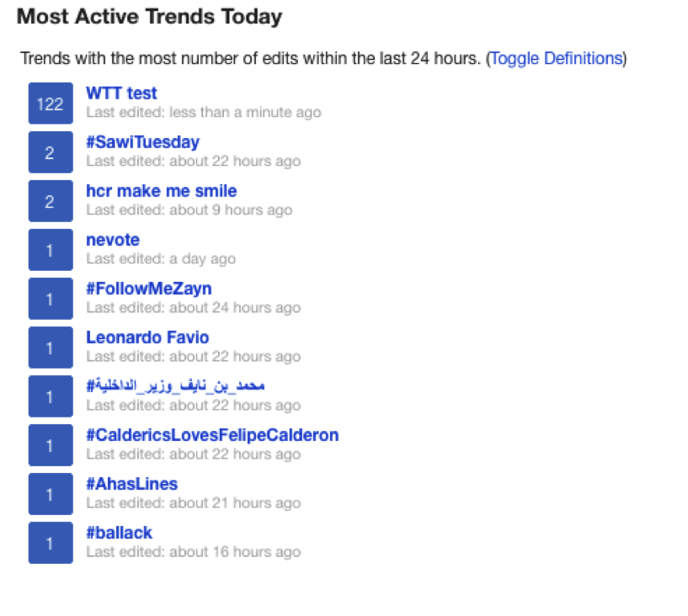Open the #AhasLines trend
Screen dimensions: 688x616
click(131, 484)
